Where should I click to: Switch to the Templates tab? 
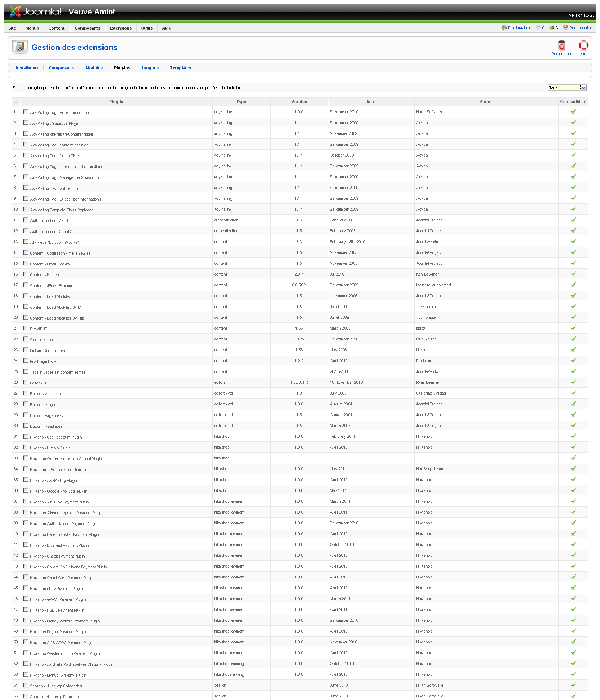point(181,68)
